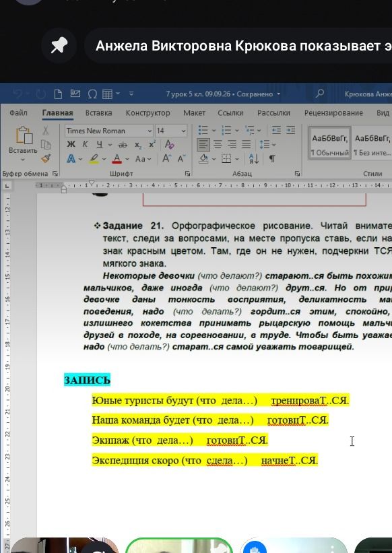Screen dimensions: 392x553
Task: Click the multilevel list icon
Action: click(x=250, y=131)
